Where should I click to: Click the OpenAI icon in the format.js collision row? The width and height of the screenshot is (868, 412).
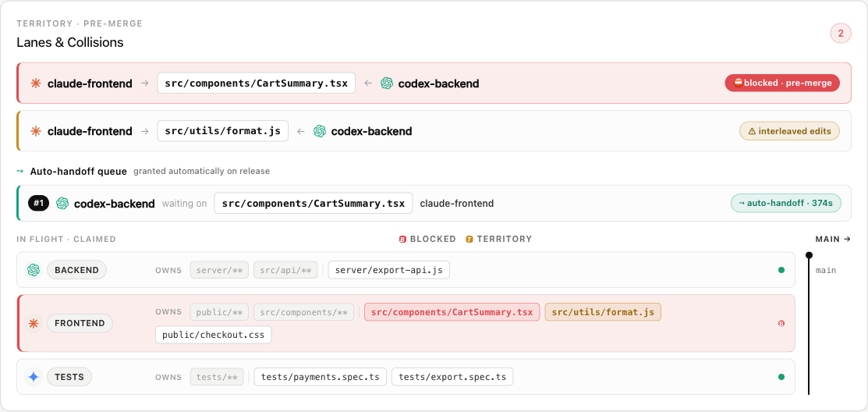click(x=320, y=131)
